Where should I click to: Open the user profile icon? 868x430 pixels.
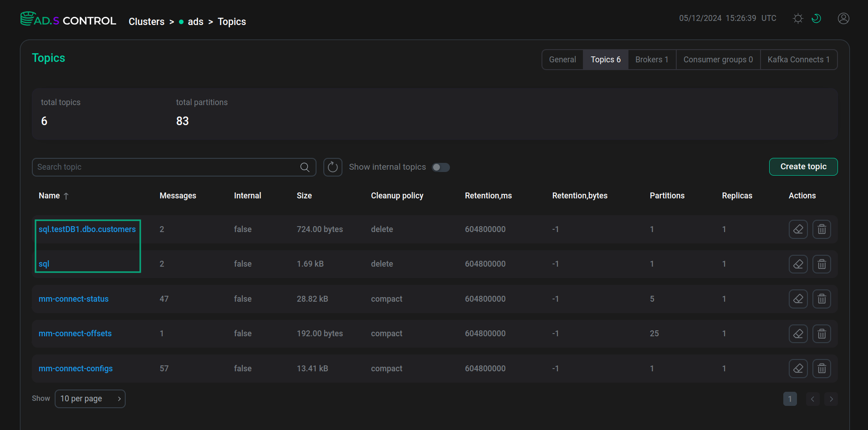[x=843, y=18]
